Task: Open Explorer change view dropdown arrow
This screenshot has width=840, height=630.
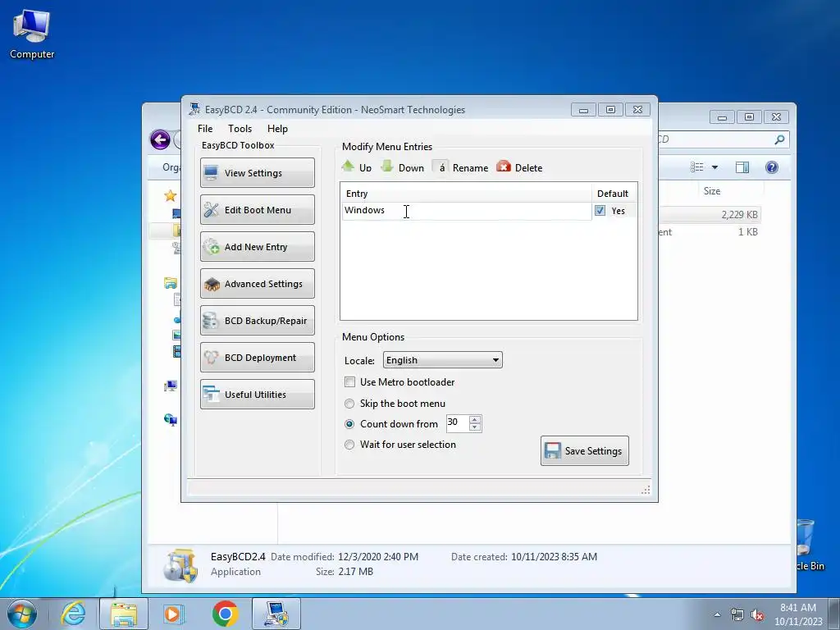Action: click(714, 167)
